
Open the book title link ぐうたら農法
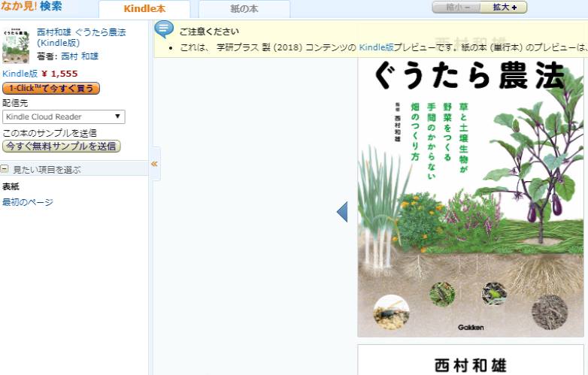(81, 38)
